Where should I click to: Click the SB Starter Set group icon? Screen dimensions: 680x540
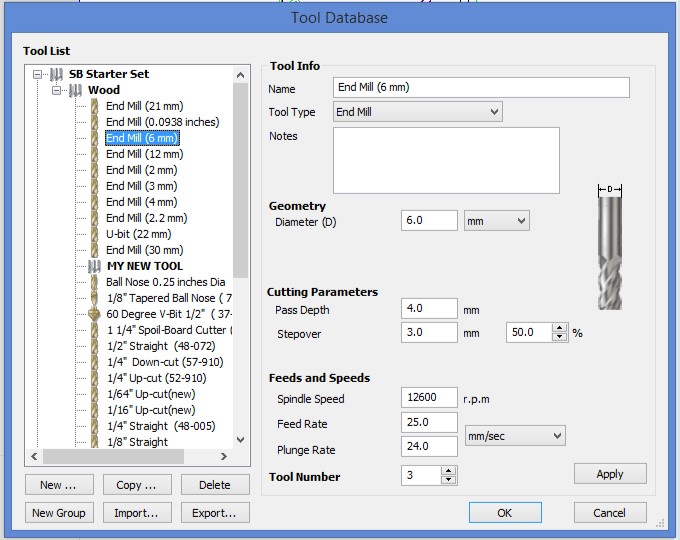coord(56,74)
